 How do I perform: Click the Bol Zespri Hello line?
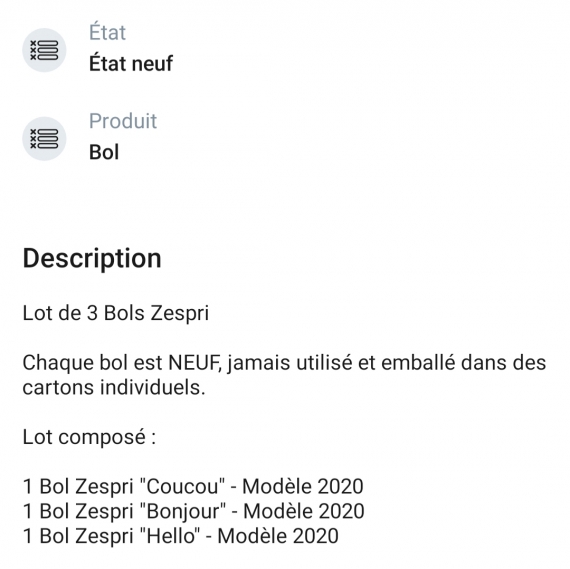[180, 536]
